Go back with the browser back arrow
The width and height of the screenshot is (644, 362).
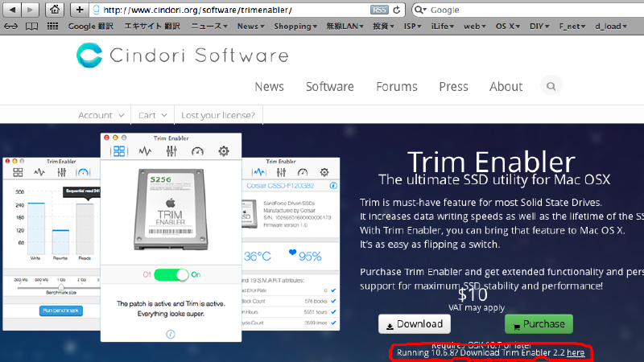[13, 10]
